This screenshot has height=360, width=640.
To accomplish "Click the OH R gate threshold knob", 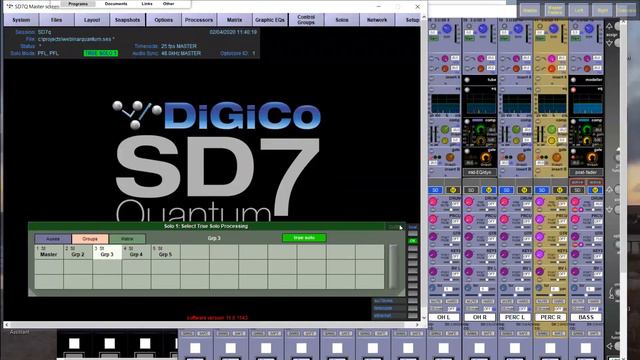I will 486,157.
